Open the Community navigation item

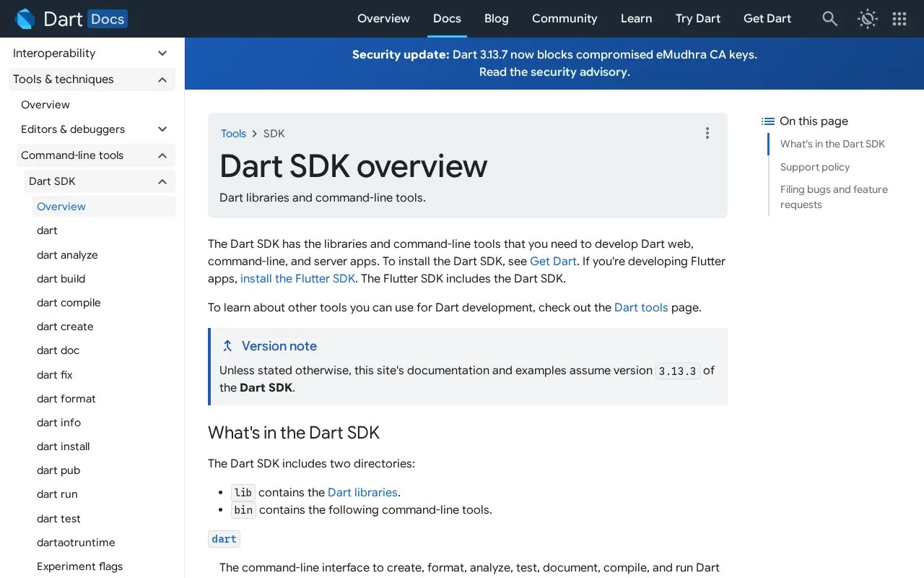[565, 19]
